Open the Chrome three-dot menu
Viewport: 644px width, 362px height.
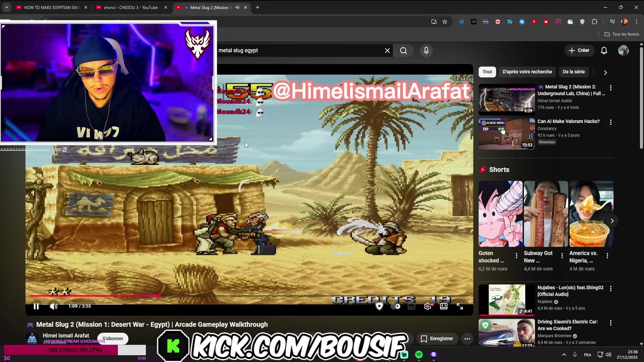coord(636,22)
